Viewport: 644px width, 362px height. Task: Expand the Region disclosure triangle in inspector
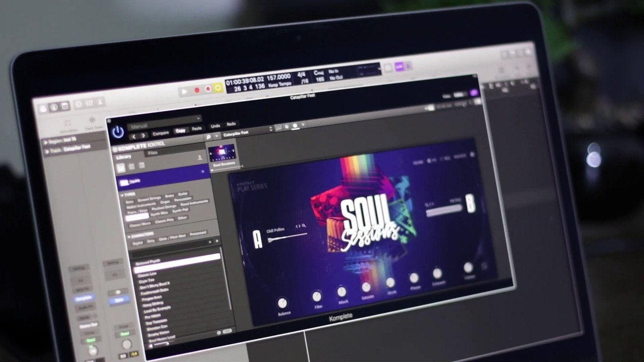46,142
